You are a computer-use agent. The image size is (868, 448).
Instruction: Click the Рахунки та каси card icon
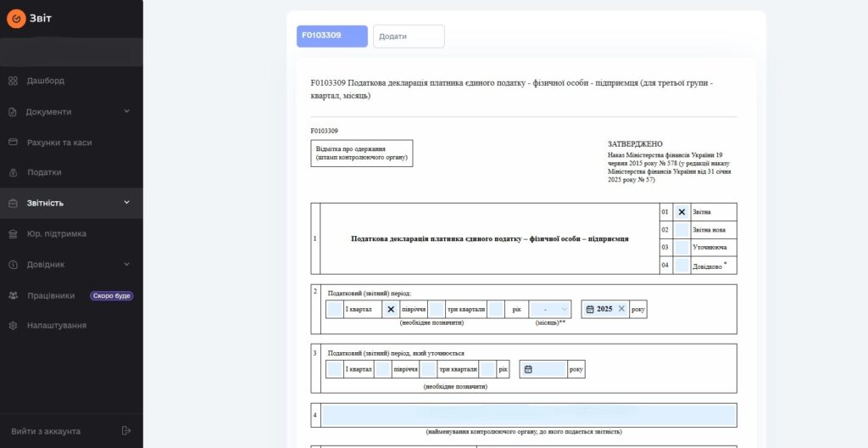tap(14, 143)
